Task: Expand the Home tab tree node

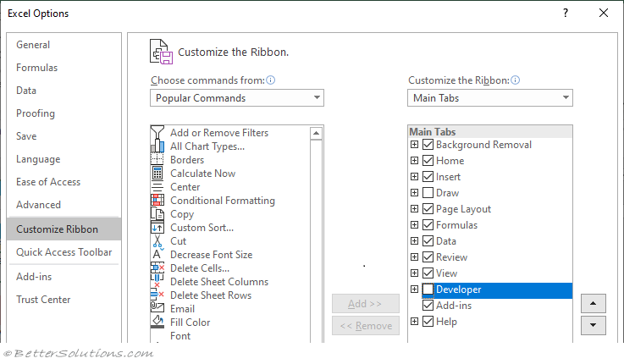Action: [414, 160]
